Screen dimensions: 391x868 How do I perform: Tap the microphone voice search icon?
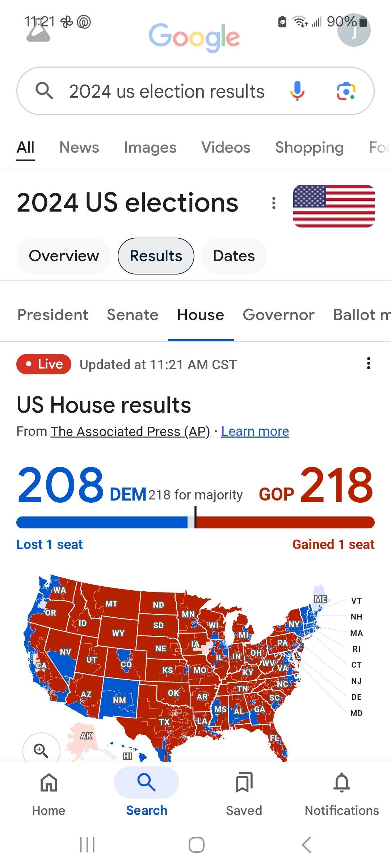click(297, 91)
